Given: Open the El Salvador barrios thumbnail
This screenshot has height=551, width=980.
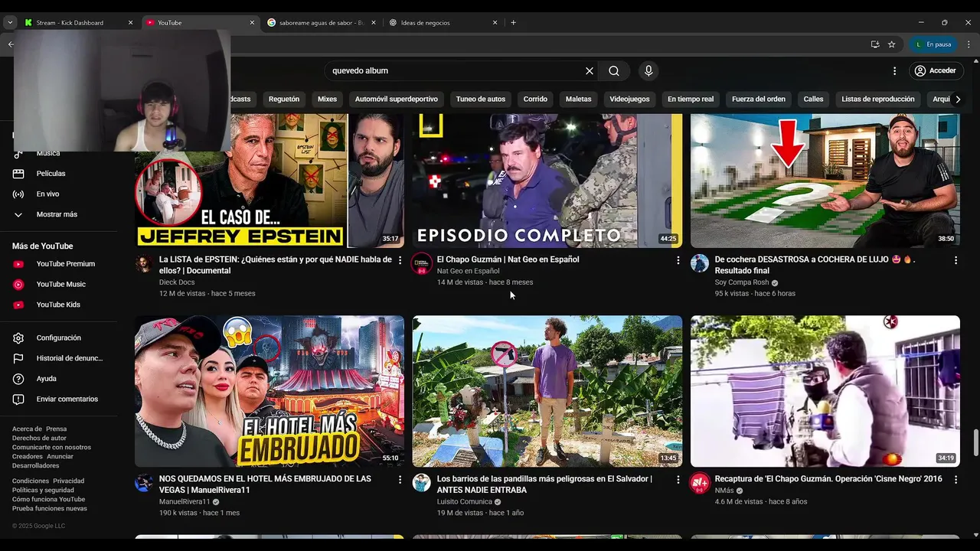Looking at the screenshot, I should pyautogui.click(x=547, y=391).
